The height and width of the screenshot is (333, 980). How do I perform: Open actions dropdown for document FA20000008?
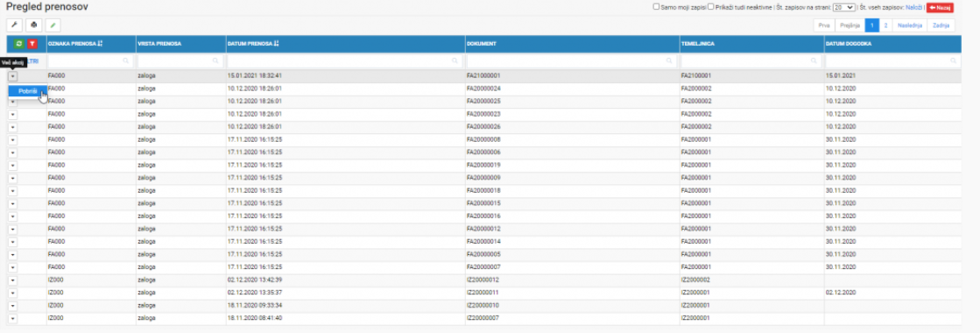(x=13, y=139)
